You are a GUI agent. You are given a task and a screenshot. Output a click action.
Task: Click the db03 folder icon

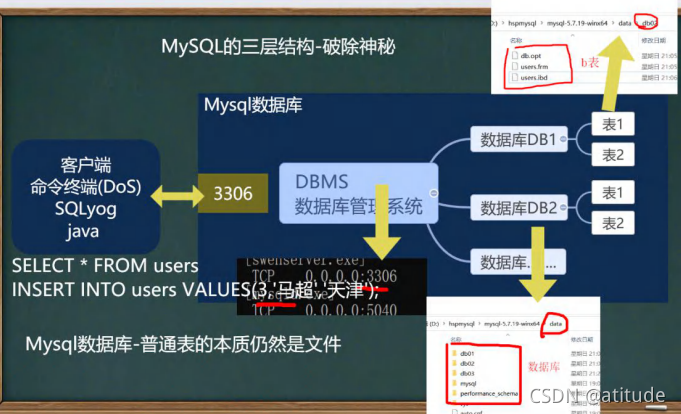click(454, 373)
